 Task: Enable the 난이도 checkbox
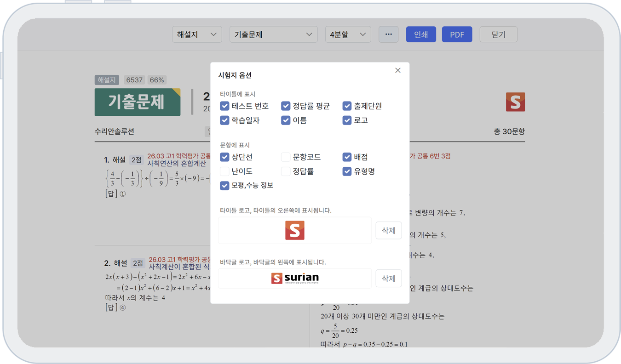point(224,171)
